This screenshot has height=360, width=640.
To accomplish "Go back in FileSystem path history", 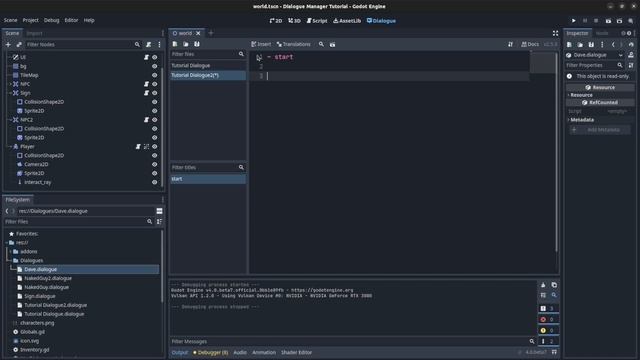I will 7,211.
